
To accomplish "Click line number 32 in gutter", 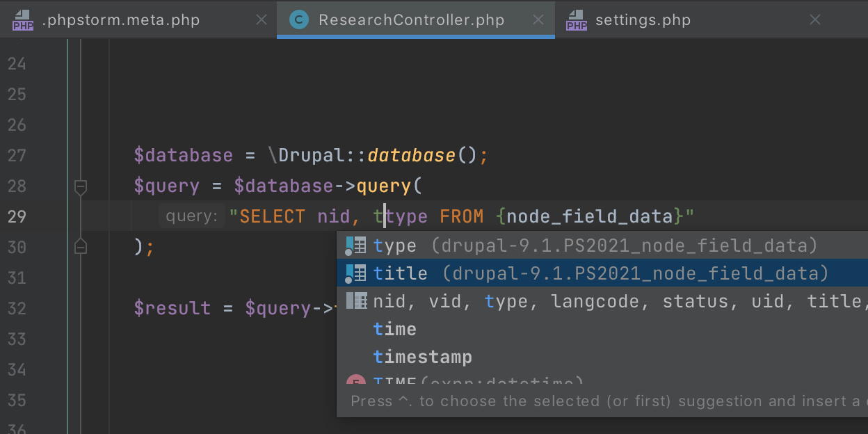I will (x=17, y=308).
